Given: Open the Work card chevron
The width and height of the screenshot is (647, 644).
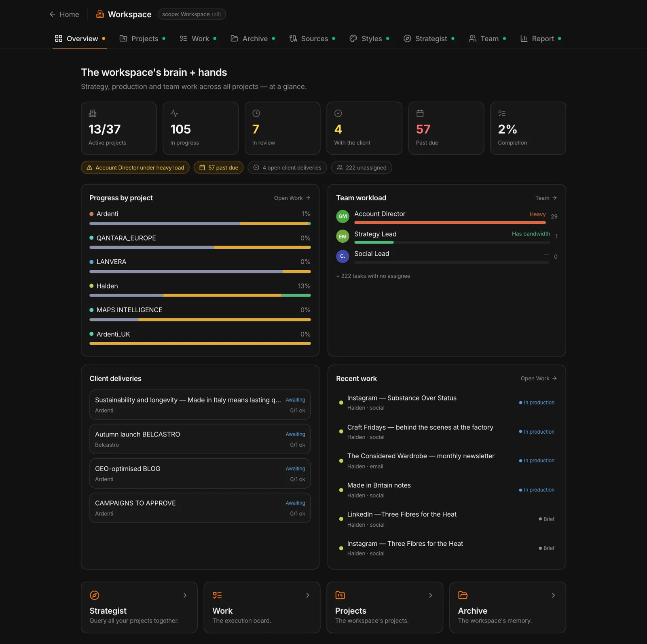Looking at the screenshot, I should tap(308, 595).
